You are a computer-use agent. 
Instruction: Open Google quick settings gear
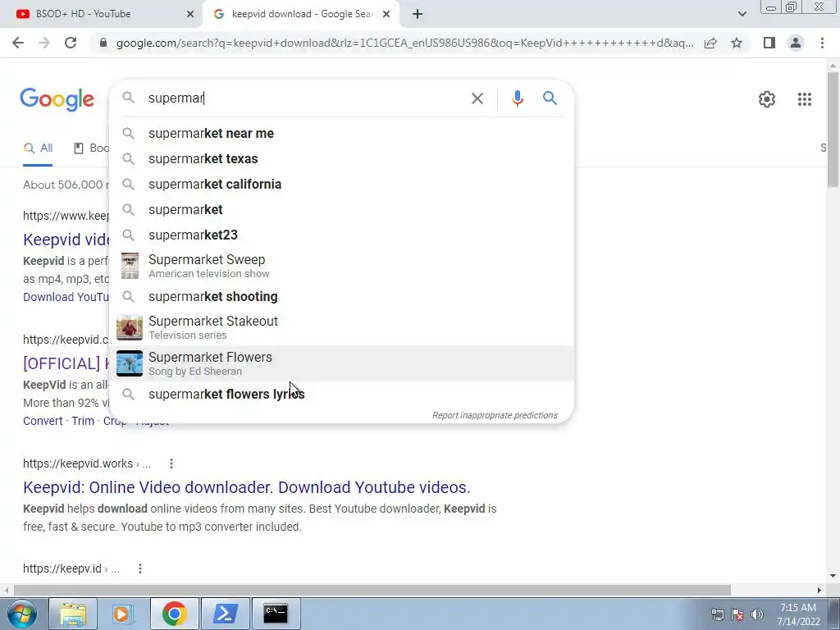point(767,99)
